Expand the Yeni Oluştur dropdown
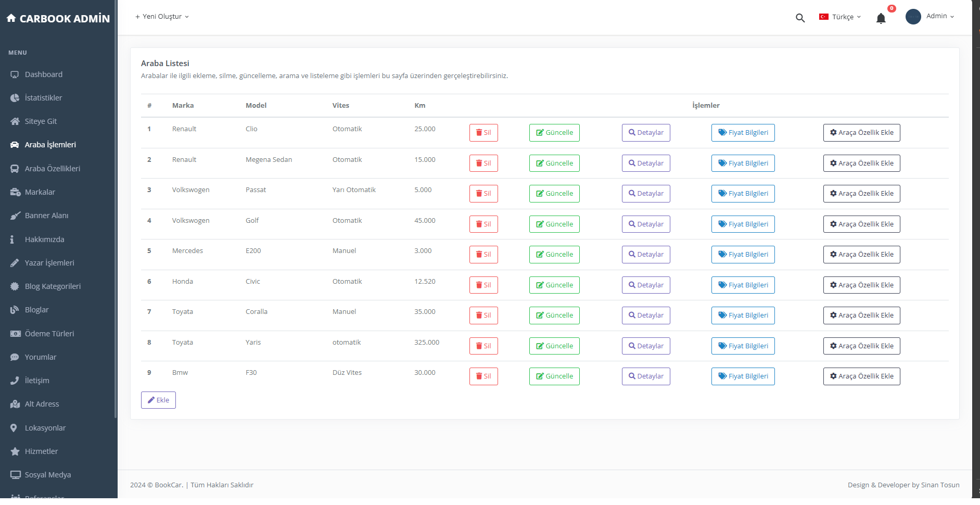Image resolution: width=980 pixels, height=505 pixels. [x=162, y=17]
